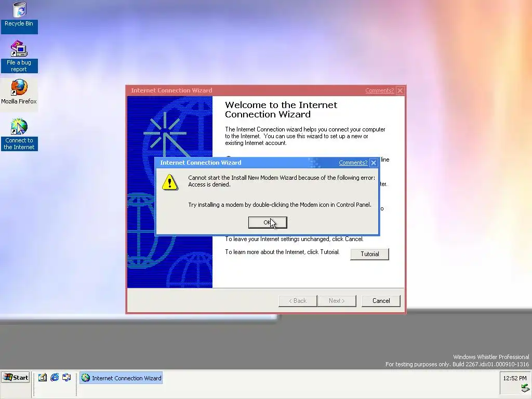Click the yellow warning icon in the dialog
532x399 pixels.
click(x=170, y=182)
